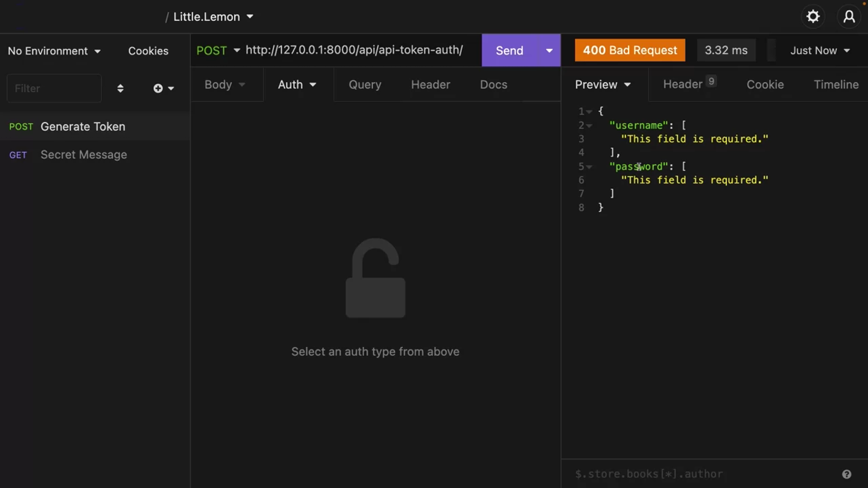Select the Secret Message GET request
The image size is (868, 488).
(83, 155)
